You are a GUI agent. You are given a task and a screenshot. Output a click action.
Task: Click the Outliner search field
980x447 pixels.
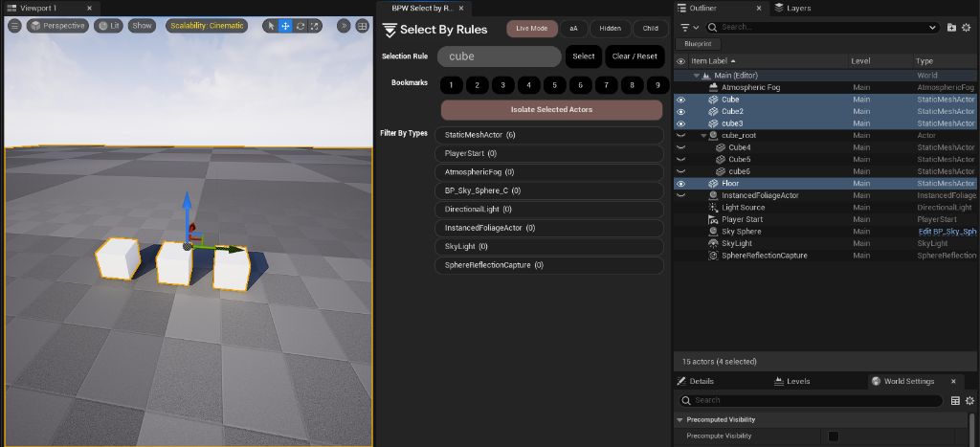point(823,28)
